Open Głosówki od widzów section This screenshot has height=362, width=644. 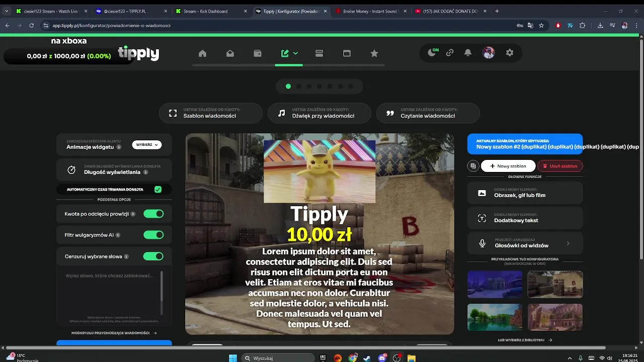point(525,243)
